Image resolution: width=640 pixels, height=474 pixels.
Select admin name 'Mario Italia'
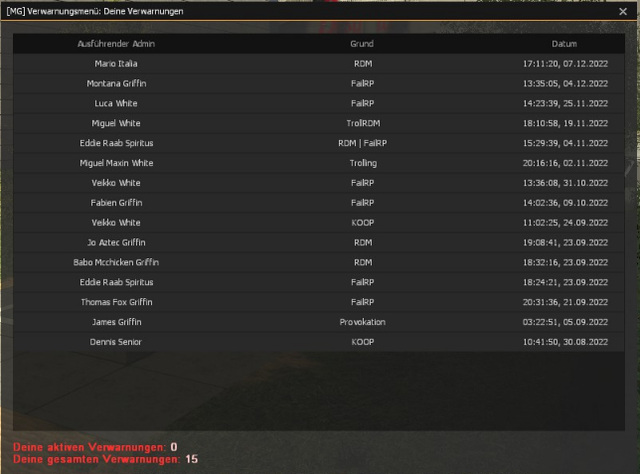point(116,64)
